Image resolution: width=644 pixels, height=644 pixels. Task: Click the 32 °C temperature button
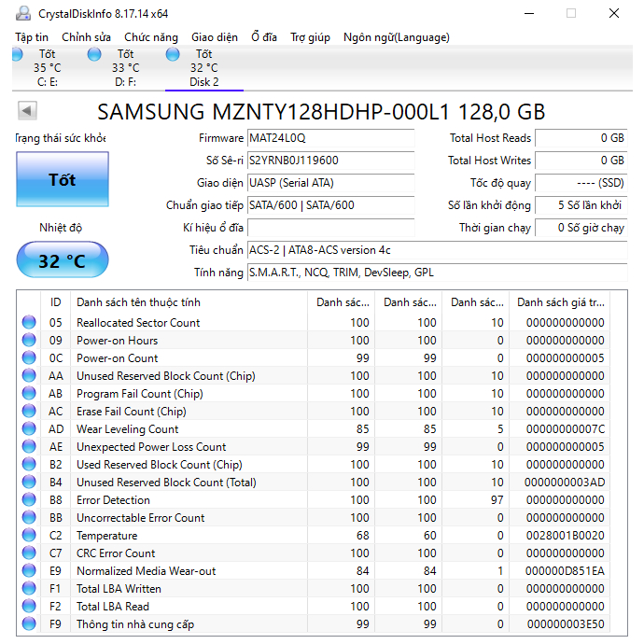coord(62,260)
